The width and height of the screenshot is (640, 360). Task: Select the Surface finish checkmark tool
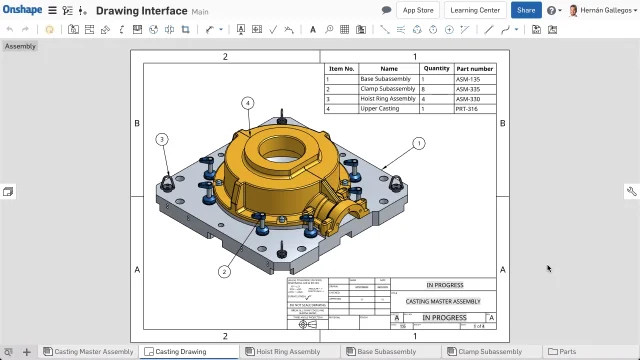(x=273, y=29)
